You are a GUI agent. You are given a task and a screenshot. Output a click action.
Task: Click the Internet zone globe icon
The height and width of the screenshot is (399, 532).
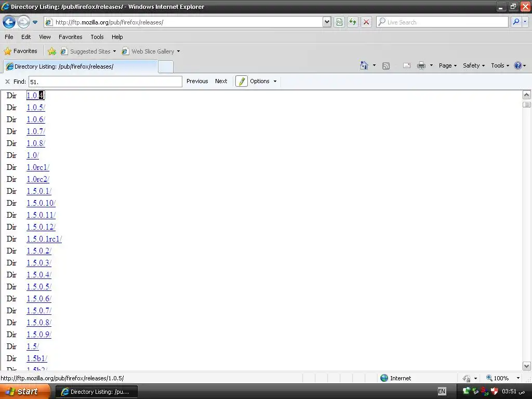coord(384,378)
